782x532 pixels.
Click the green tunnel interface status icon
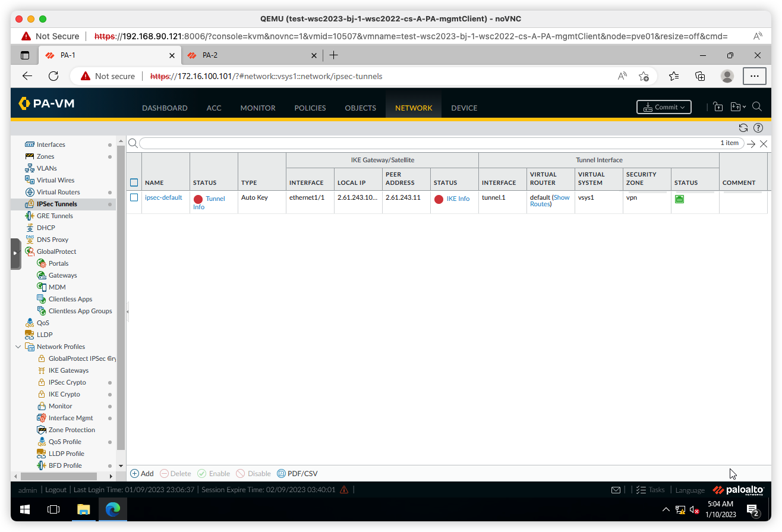[679, 199]
